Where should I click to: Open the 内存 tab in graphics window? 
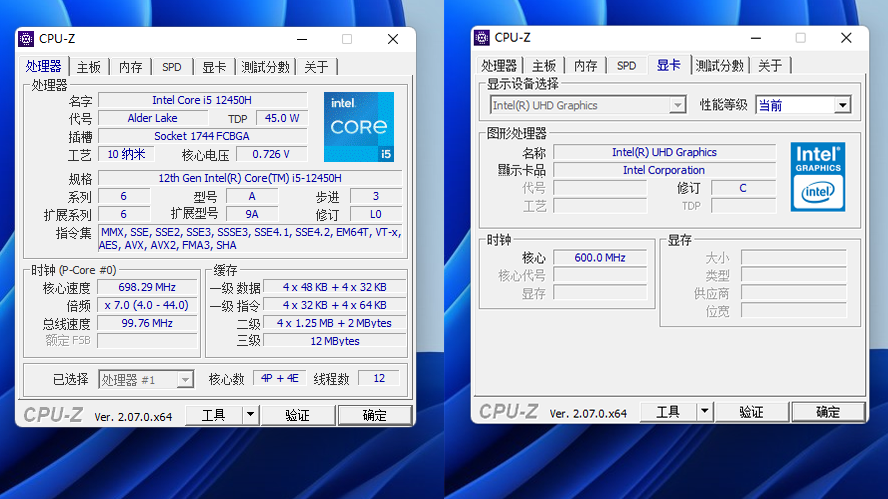(585, 66)
